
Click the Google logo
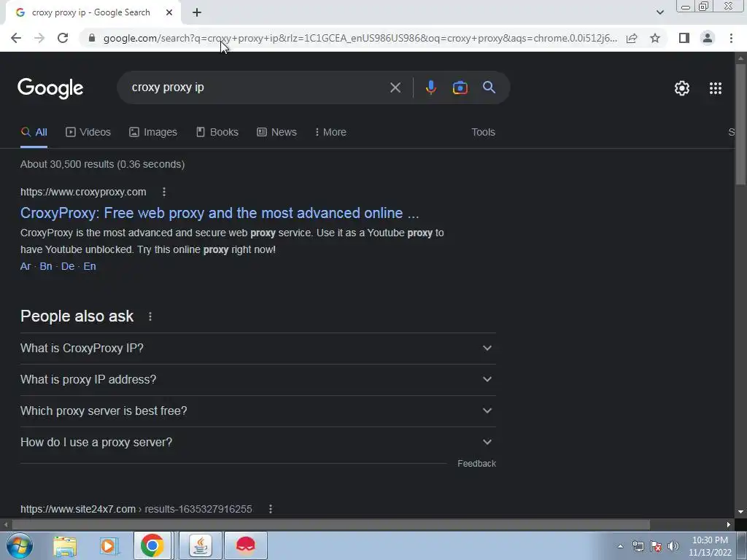pos(50,88)
